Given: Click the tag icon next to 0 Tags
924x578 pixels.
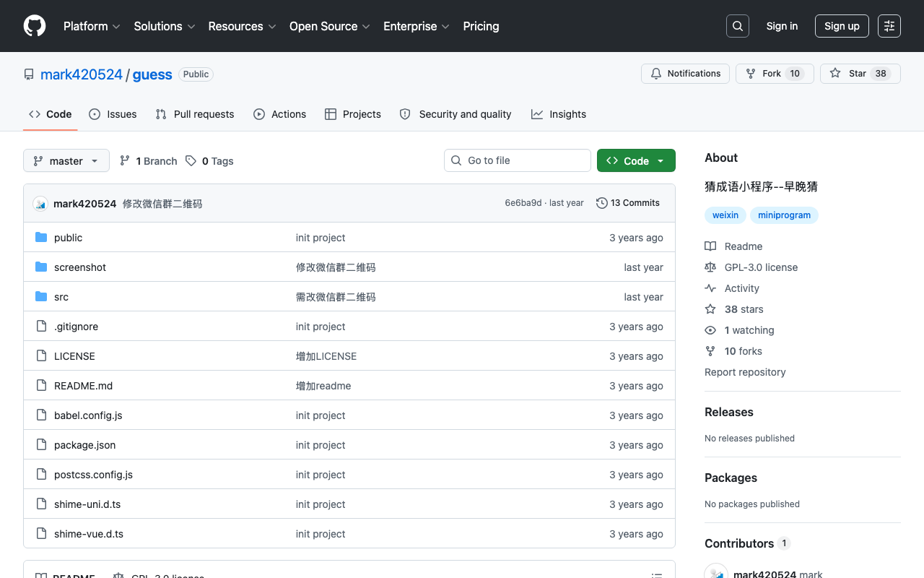Looking at the screenshot, I should click(x=191, y=160).
